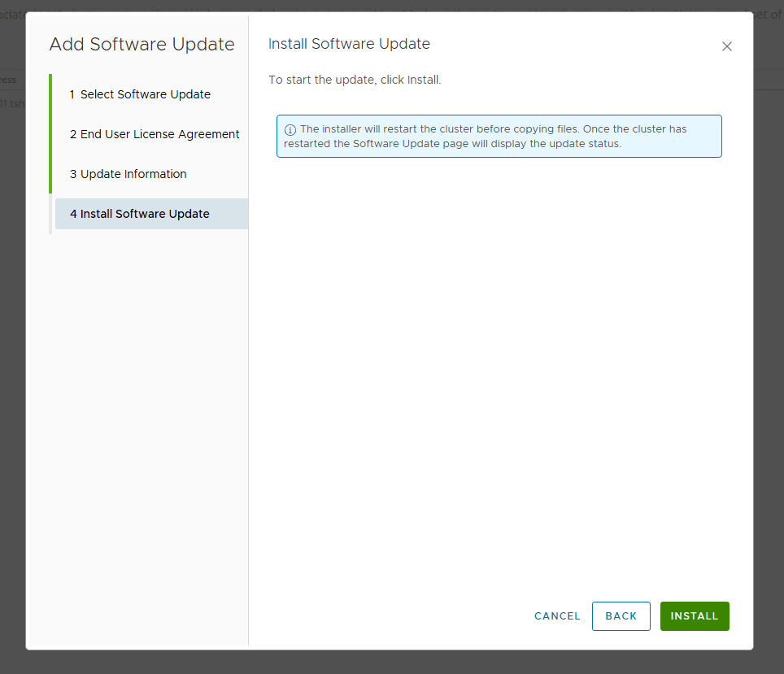This screenshot has width=784, height=674.
Task: Close the Add Software Update dialog
Action: click(x=727, y=46)
